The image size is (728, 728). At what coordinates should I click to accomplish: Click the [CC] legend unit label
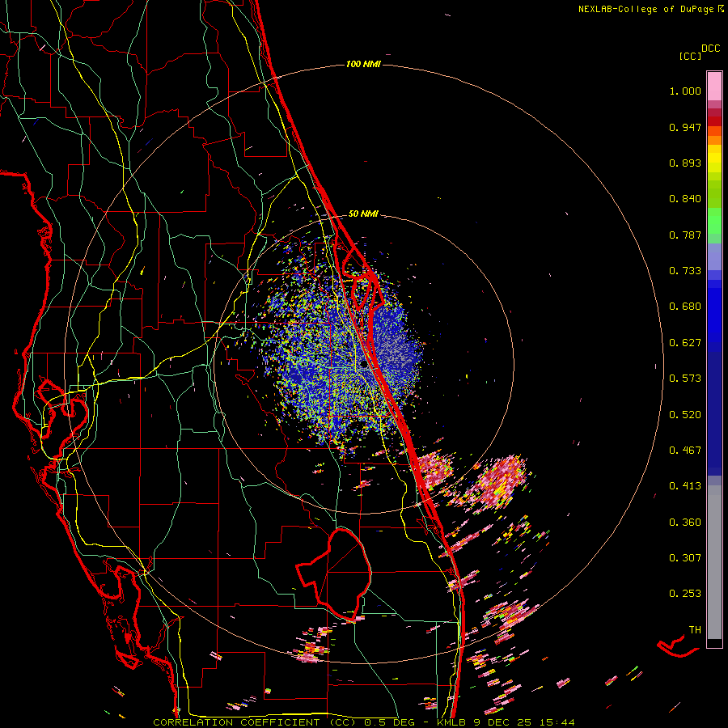(x=690, y=56)
